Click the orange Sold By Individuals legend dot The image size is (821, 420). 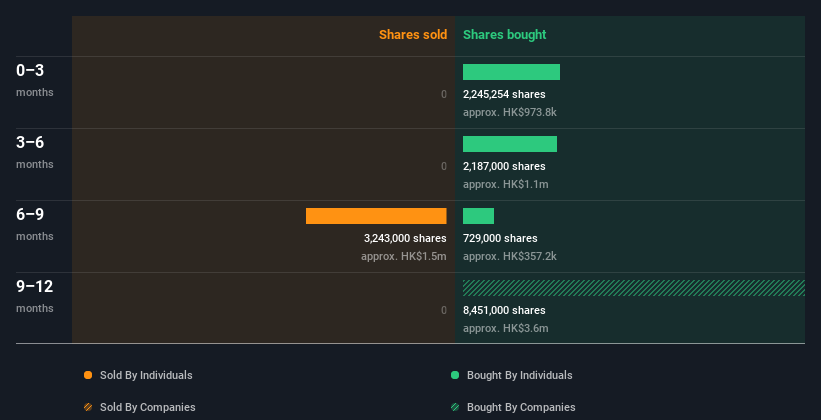point(88,375)
